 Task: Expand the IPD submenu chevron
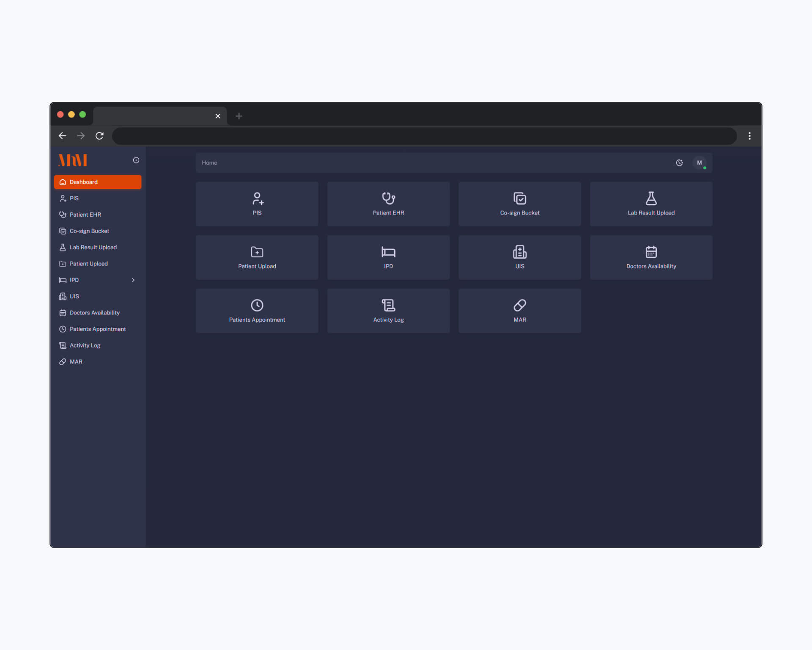click(x=133, y=280)
